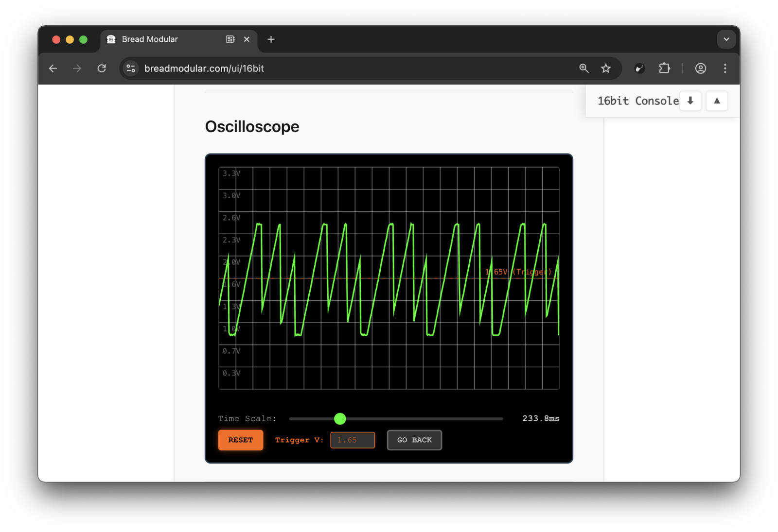Screen dimensions: 778x532
Task: Click the 2.6V axis label
Action: tap(231, 218)
